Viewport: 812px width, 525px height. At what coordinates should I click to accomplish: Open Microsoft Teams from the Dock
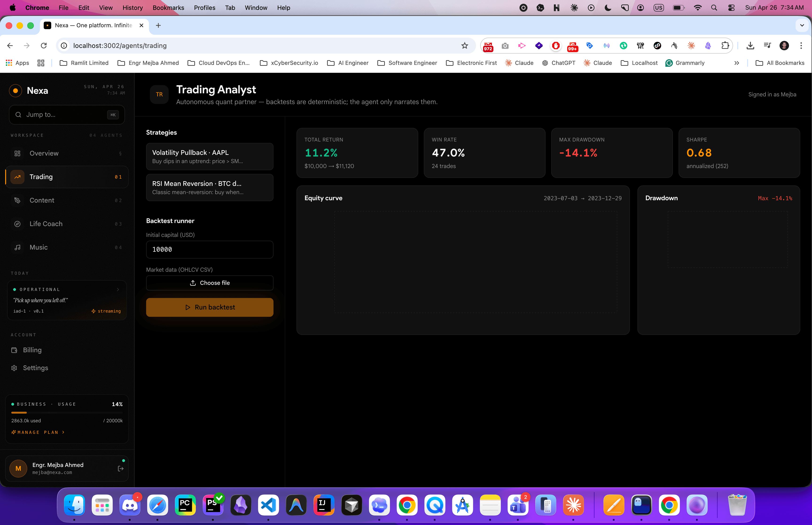coord(518,505)
